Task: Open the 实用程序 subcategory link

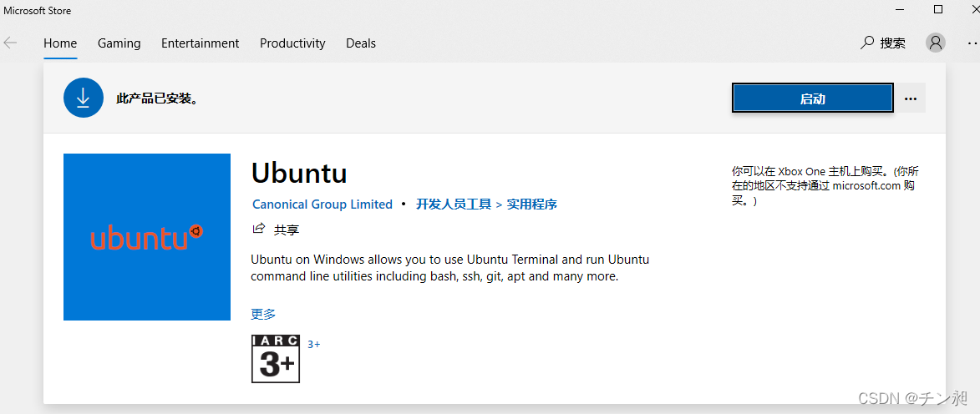Action: click(532, 204)
